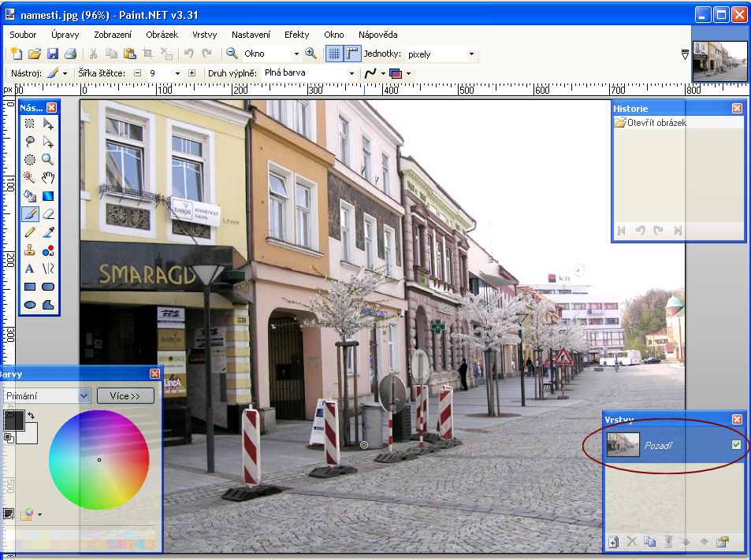Viewport: 751px width, 560px height.
Task: Click the Více >> button
Action: pyautogui.click(x=125, y=396)
